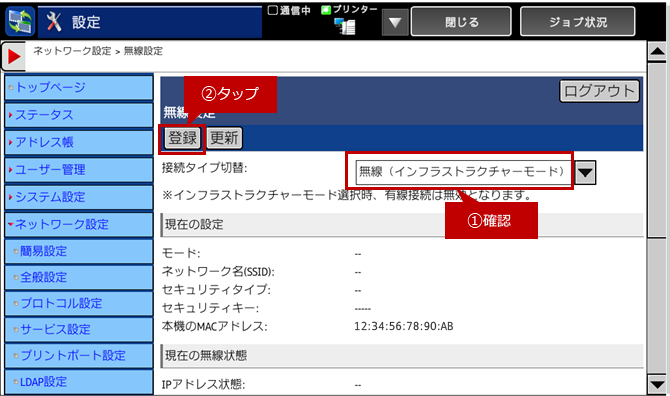Click 無線設定 in the breadcrumb
670x396 pixels.
(x=143, y=51)
